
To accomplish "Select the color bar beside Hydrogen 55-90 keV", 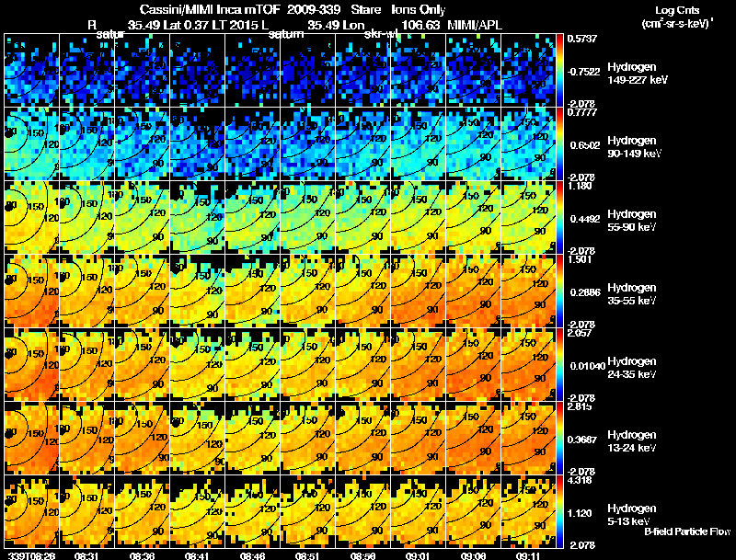I will click(x=559, y=217).
